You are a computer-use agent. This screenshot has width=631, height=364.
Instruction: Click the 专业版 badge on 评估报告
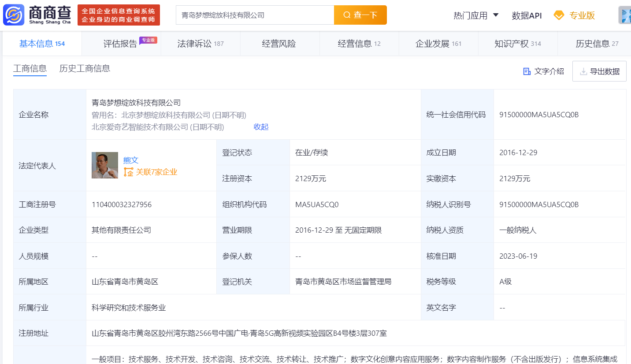(148, 40)
